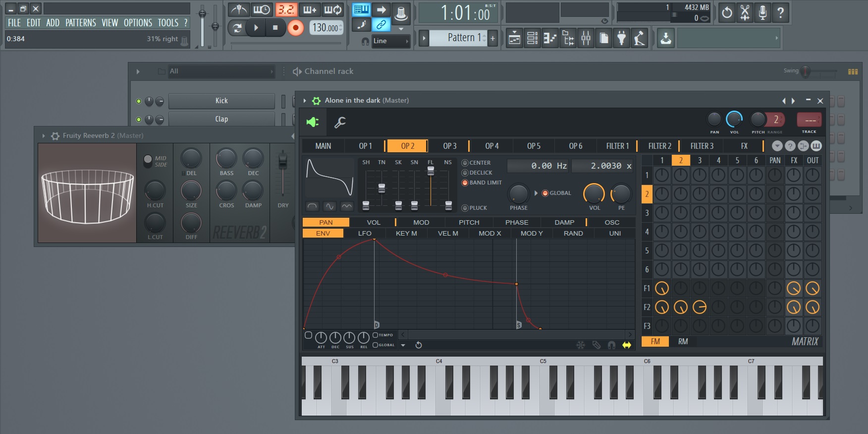This screenshot has height=434, width=868.
Task: Switch matrix to RM mode
Action: [683, 341]
